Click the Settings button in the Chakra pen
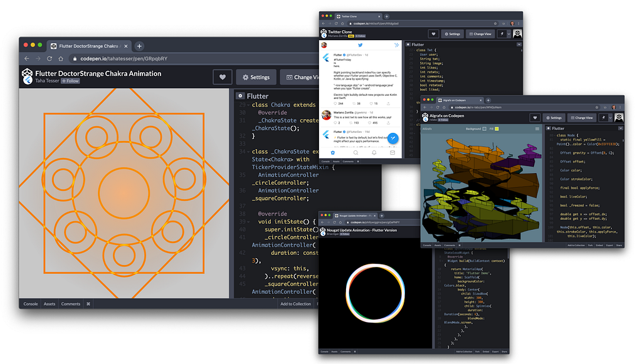The image size is (642, 364). point(256,77)
